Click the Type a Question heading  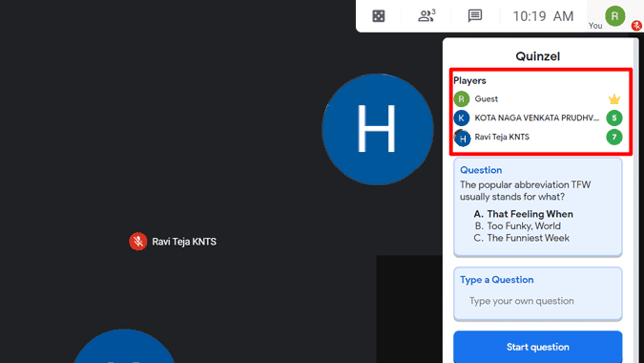tap(496, 280)
